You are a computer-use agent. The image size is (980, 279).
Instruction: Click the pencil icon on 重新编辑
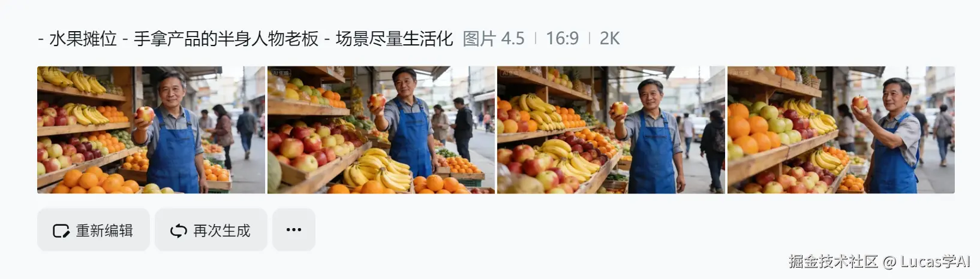point(61,231)
